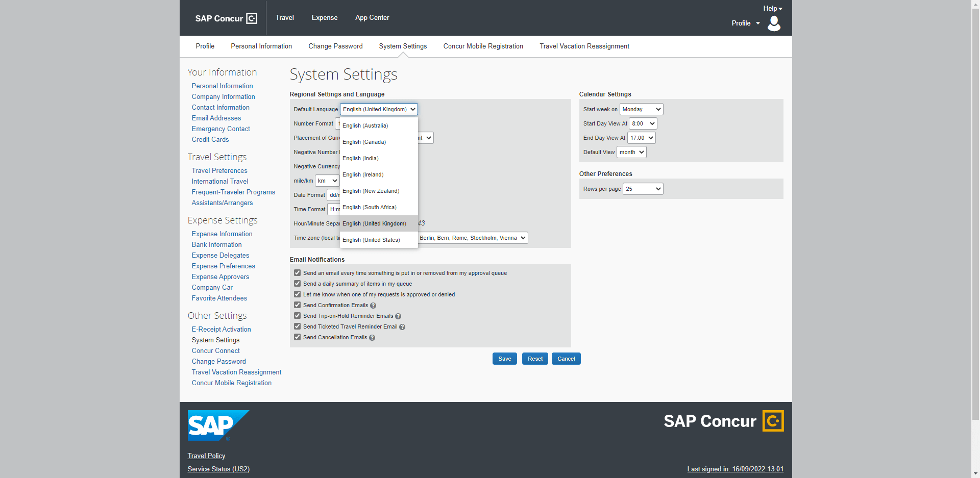This screenshot has width=980, height=478.
Task: Click the SAP Concur footer logo
Action: (x=724, y=421)
